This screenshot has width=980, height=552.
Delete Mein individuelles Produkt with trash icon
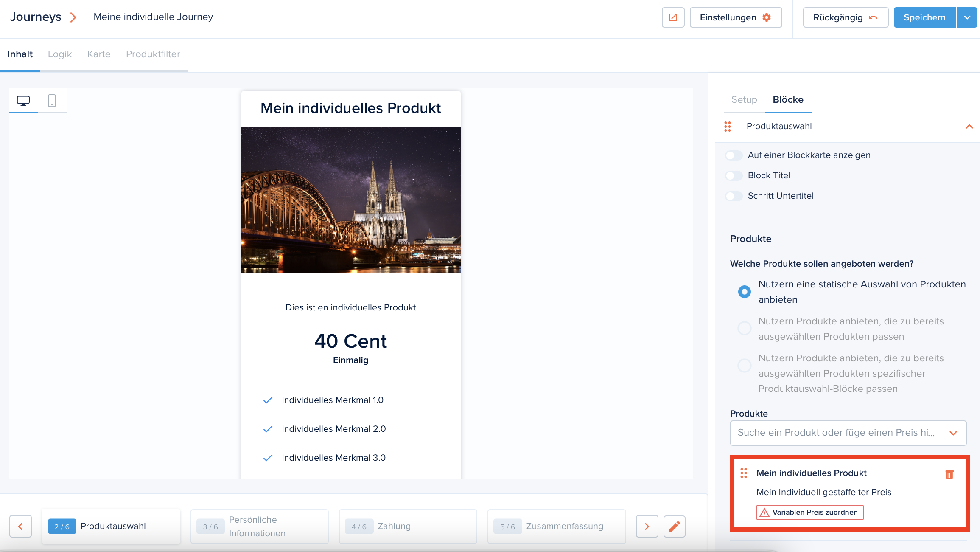coord(949,474)
